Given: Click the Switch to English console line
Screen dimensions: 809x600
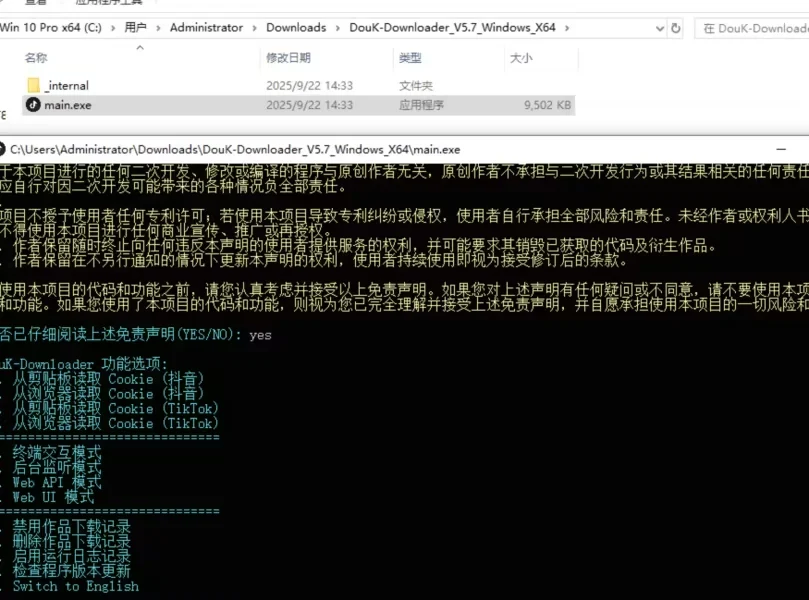Looking at the screenshot, I should (x=75, y=586).
